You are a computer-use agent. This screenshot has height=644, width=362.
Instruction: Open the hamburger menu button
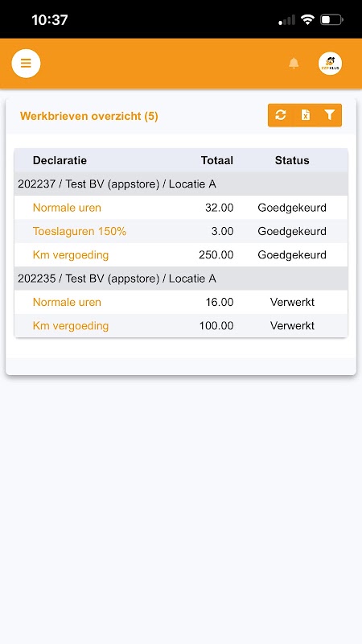[26, 64]
